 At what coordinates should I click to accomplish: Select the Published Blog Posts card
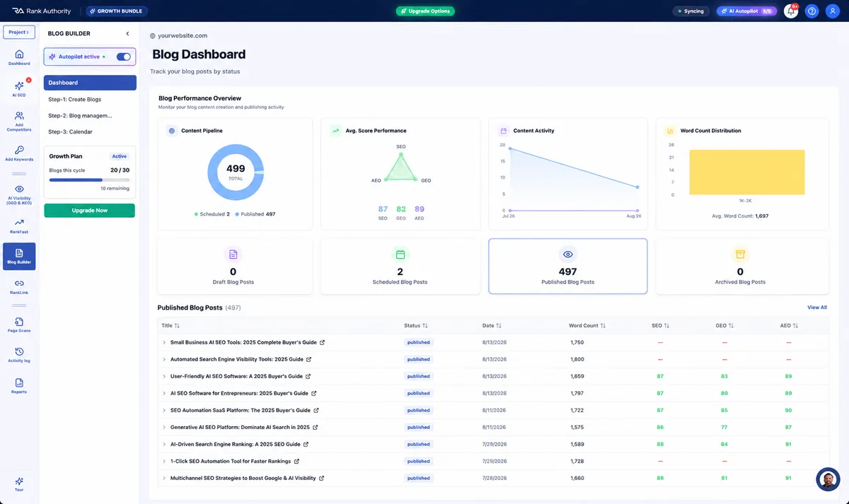coord(567,266)
